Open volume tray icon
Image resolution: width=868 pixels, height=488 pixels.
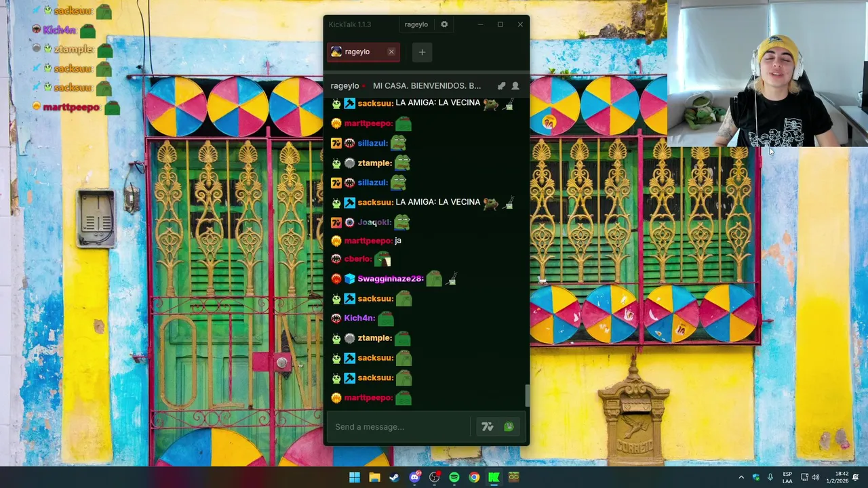(x=816, y=477)
